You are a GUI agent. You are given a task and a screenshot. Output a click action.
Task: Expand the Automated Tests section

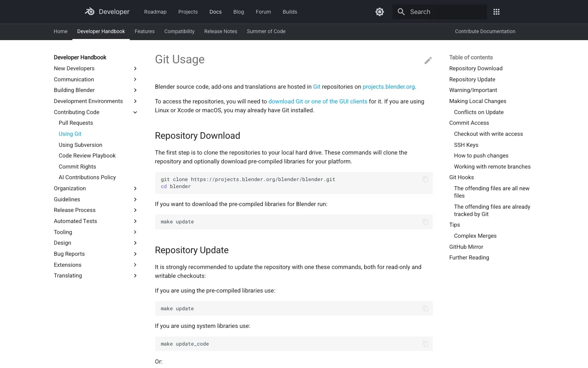pyautogui.click(x=135, y=221)
